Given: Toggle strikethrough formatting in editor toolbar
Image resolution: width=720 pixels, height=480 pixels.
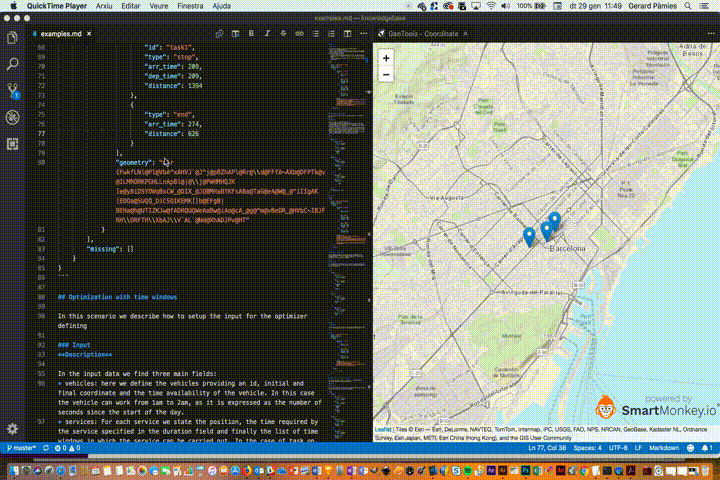Looking at the screenshot, I should tap(283, 34).
